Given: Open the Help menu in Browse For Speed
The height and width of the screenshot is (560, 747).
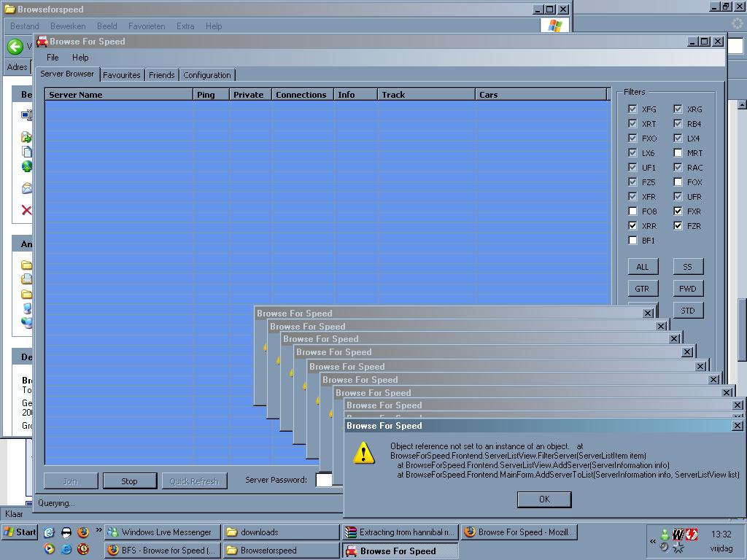Looking at the screenshot, I should [80, 58].
